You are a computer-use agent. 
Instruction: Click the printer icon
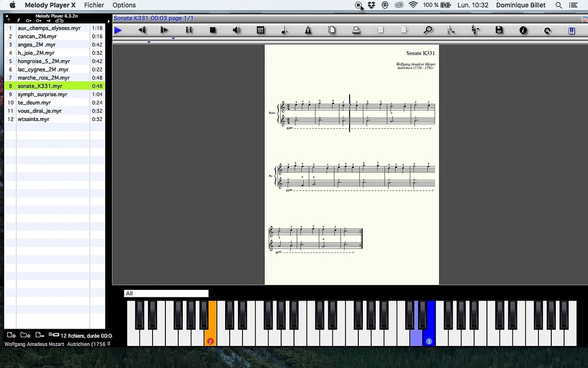[x=356, y=30]
